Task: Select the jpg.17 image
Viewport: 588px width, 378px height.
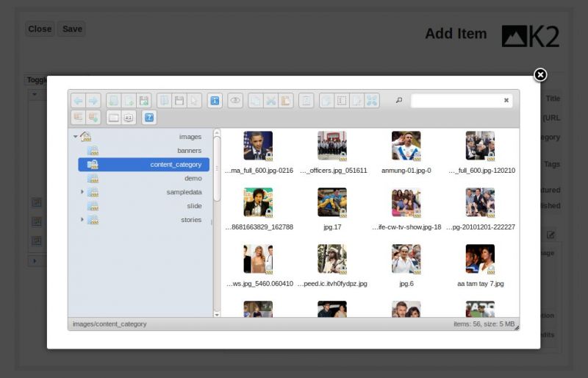Action: coord(332,203)
